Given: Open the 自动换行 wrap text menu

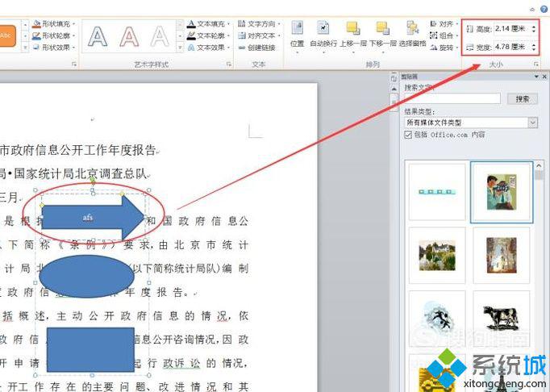Looking at the screenshot, I should (x=323, y=37).
